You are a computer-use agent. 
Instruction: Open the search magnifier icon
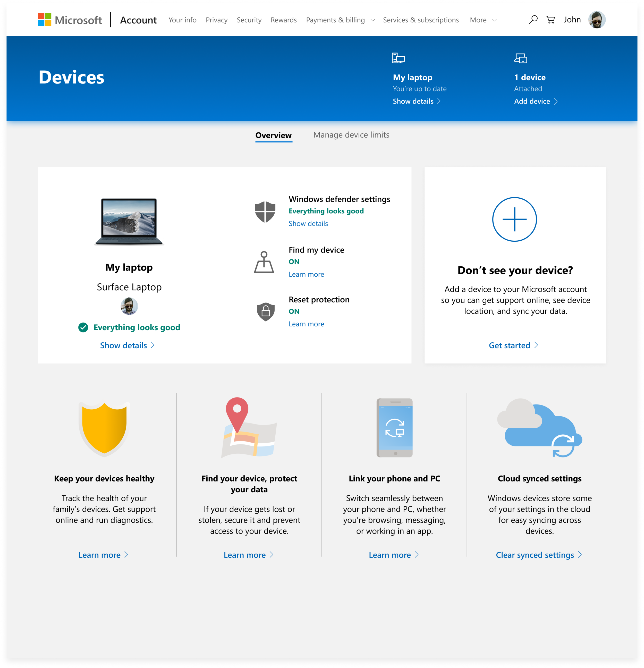[x=533, y=20]
